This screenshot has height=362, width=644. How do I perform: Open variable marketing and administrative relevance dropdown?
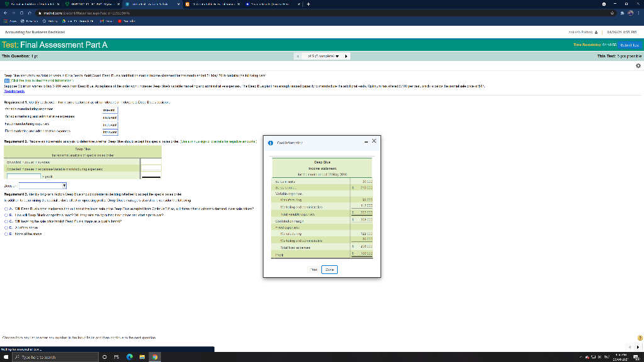pyautogui.click(x=110, y=118)
